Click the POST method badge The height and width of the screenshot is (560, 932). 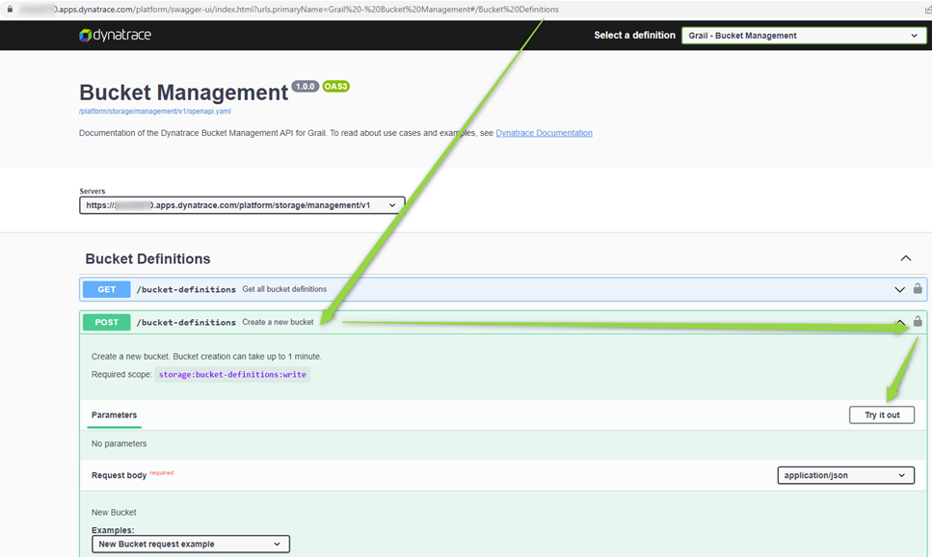pos(106,322)
